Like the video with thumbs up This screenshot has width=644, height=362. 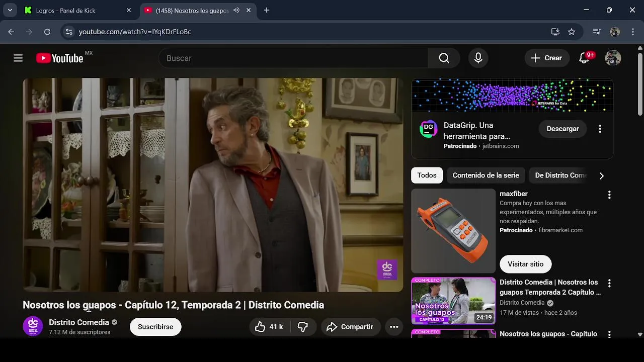[268, 327]
